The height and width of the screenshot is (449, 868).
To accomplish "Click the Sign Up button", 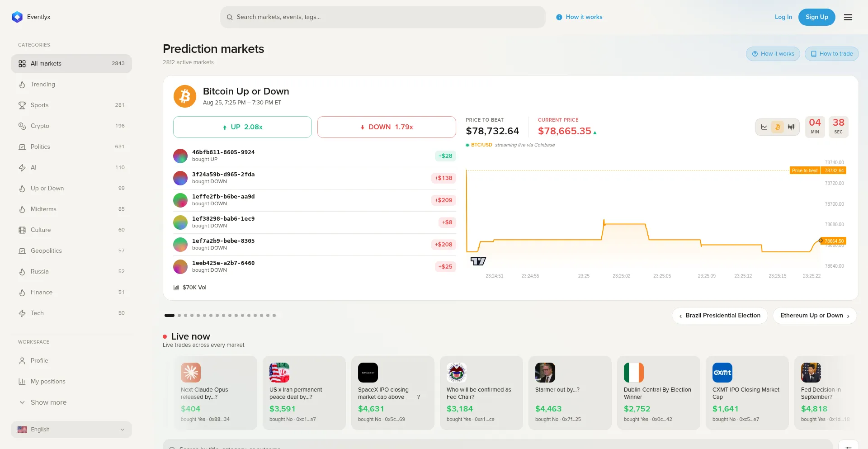I will [816, 17].
